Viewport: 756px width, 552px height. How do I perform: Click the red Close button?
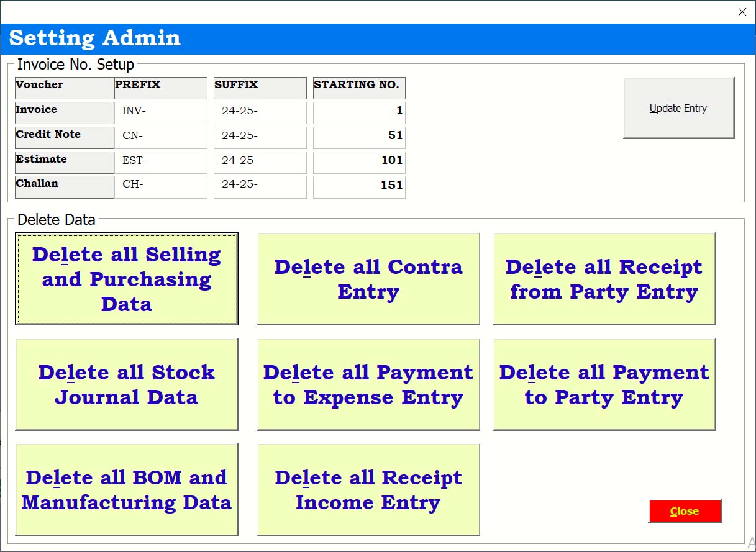tap(685, 511)
